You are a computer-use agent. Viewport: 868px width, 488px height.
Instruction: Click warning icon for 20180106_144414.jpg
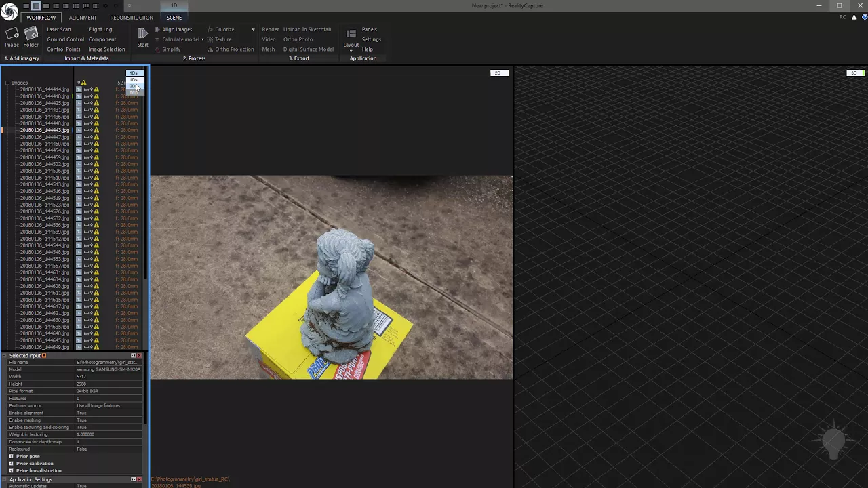(96, 89)
